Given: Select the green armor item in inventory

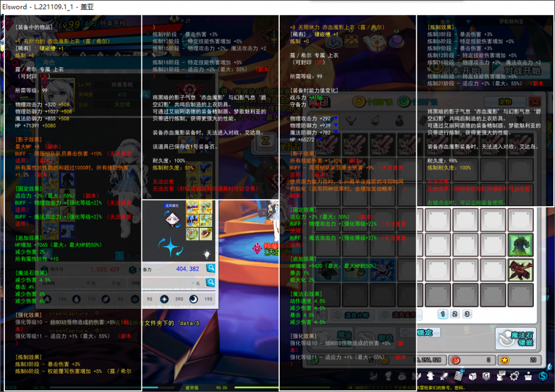Looking at the screenshot, I should (521, 245).
